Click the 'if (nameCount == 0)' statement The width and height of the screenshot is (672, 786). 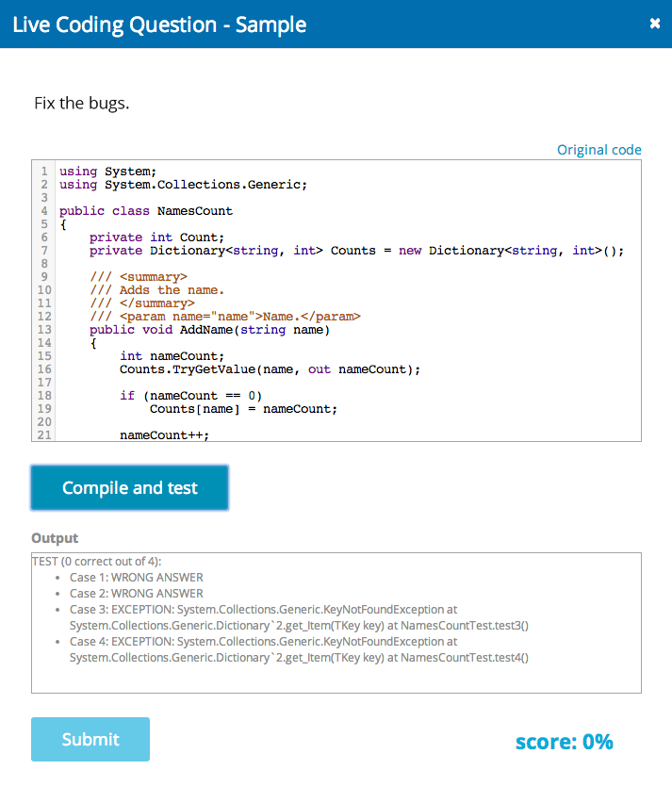tap(190, 396)
